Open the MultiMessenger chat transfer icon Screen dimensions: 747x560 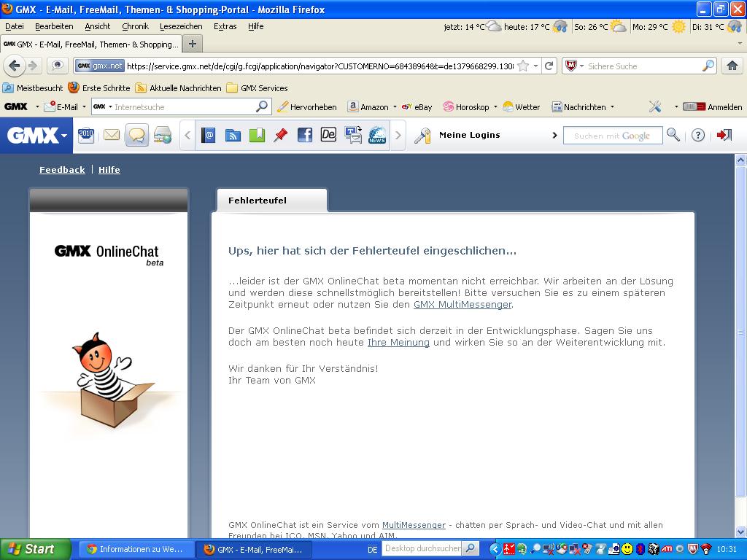coord(353,135)
